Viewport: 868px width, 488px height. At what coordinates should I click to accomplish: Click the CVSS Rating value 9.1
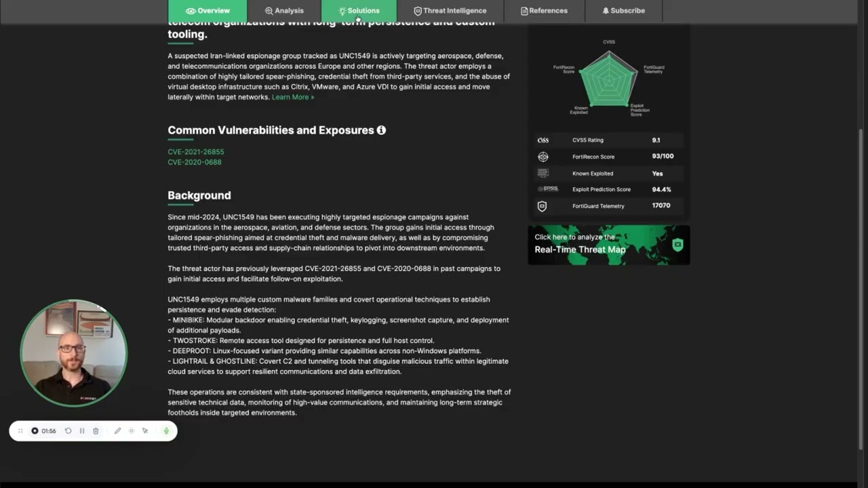[656, 140]
